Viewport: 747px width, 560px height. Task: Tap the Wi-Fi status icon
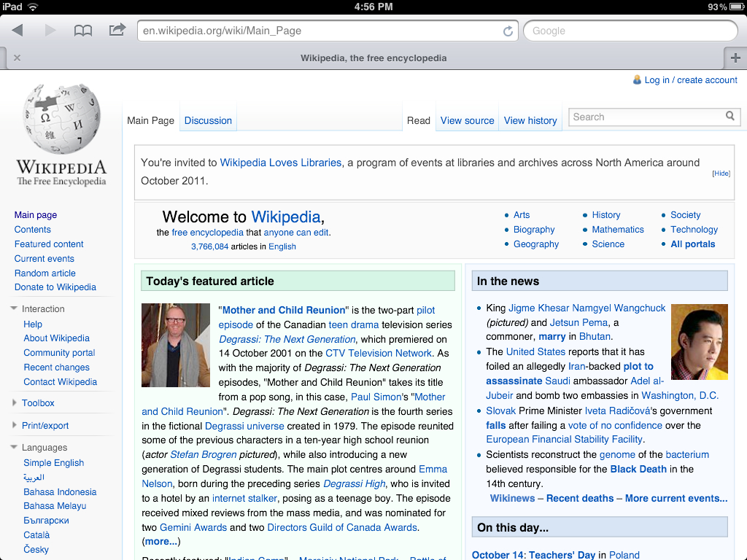click(33, 7)
